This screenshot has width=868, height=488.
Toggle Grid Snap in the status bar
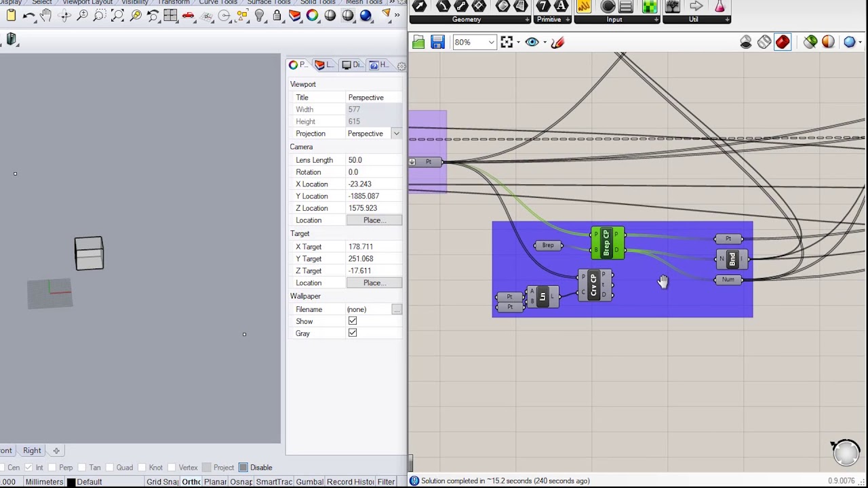[x=163, y=482]
